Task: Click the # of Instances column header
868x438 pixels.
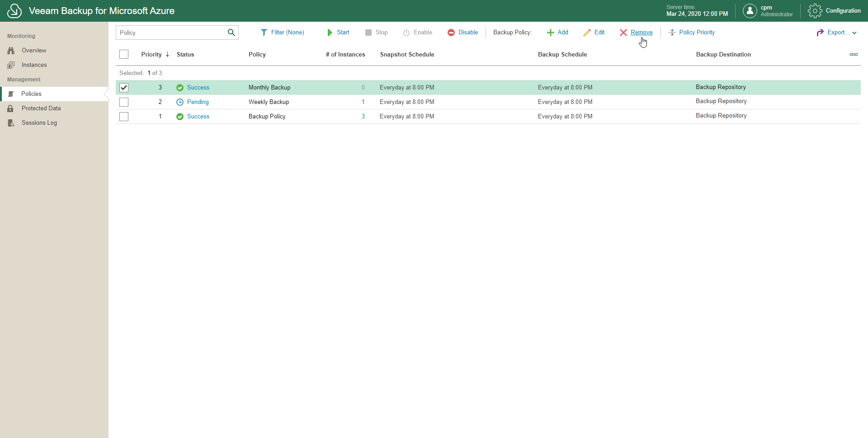Action: click(345, 54)
